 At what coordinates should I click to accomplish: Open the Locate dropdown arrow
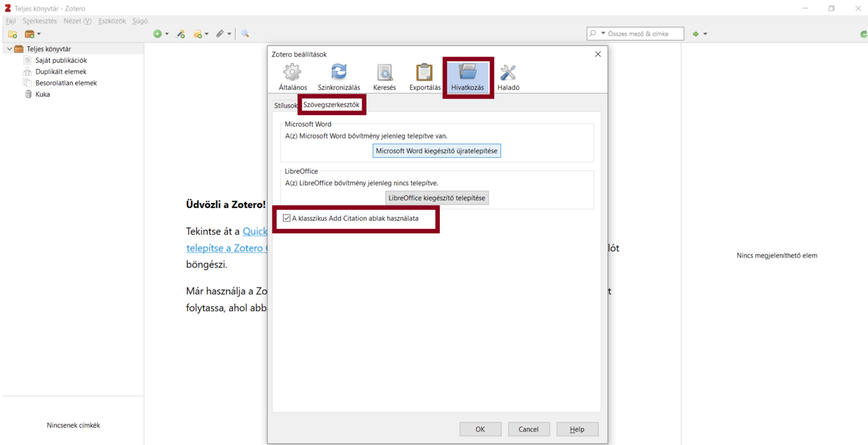pos(705,34)
